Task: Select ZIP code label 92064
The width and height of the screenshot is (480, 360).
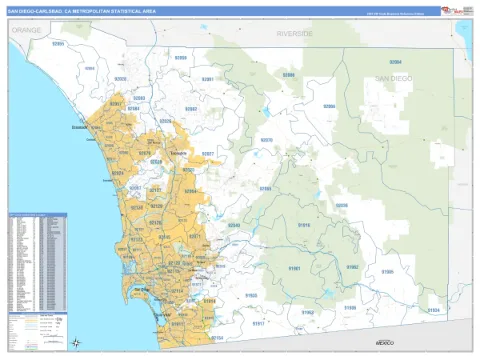Action: point(190,191)
